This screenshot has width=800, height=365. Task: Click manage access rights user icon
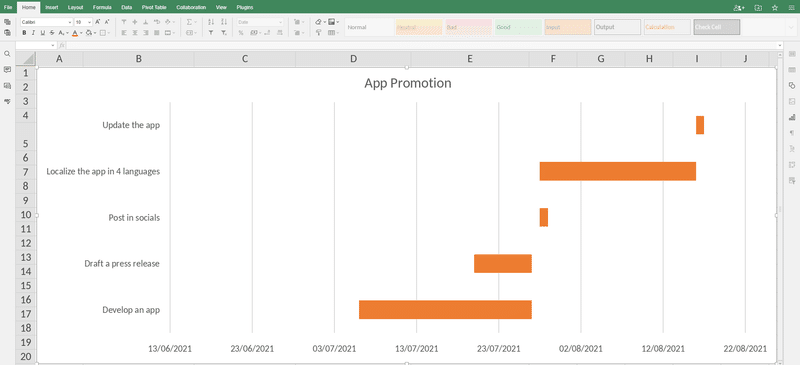(x=738, y=8)
